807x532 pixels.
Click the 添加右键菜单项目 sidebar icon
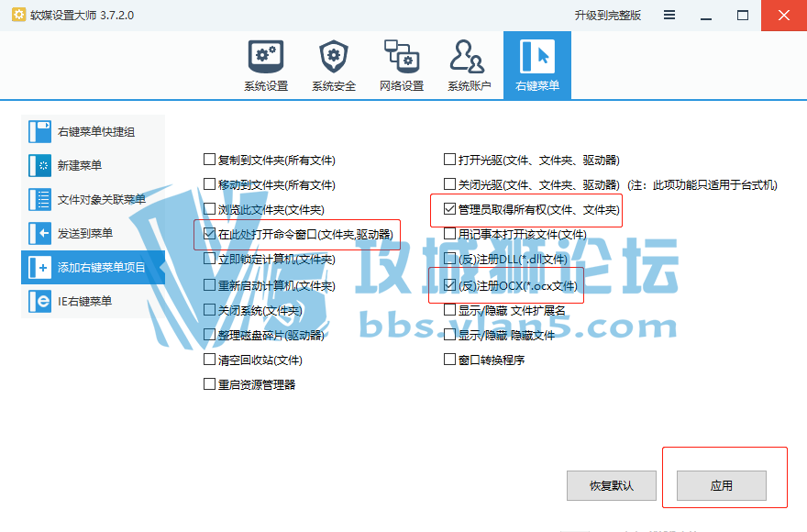coord(39,267)
